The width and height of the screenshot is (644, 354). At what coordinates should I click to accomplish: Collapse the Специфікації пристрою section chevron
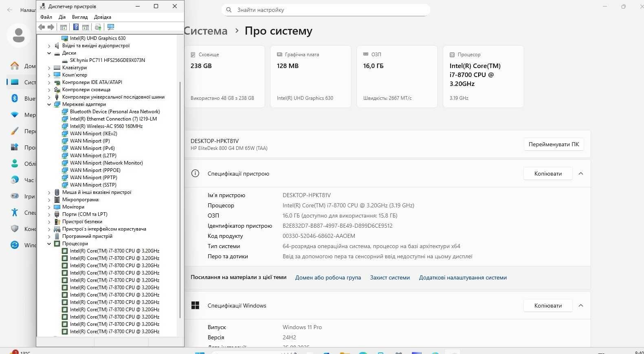[x=581, y=174]
